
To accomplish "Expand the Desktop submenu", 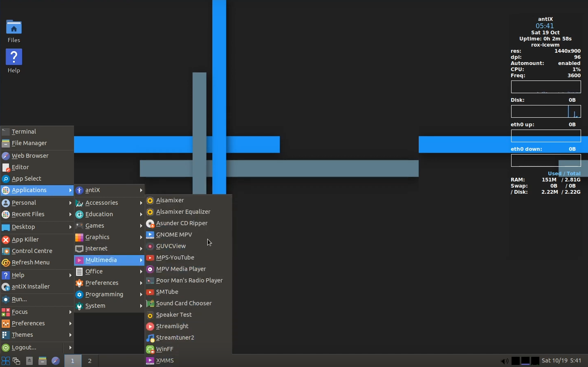I will (37, 227).
